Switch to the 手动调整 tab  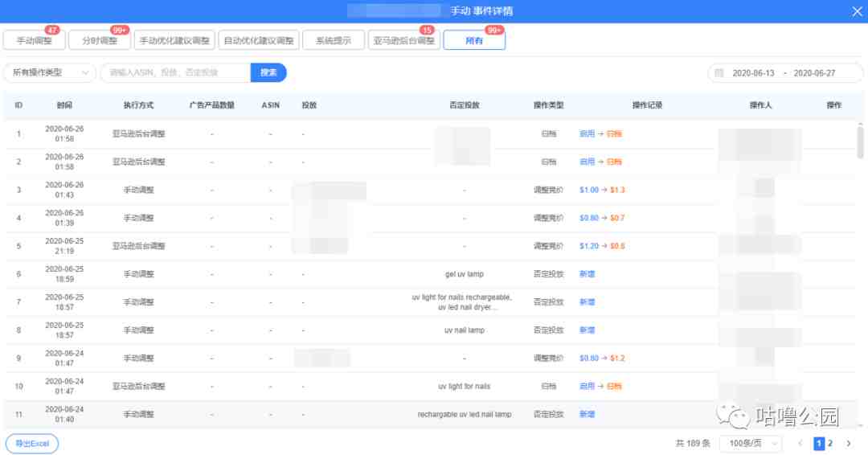pos(35,40)
